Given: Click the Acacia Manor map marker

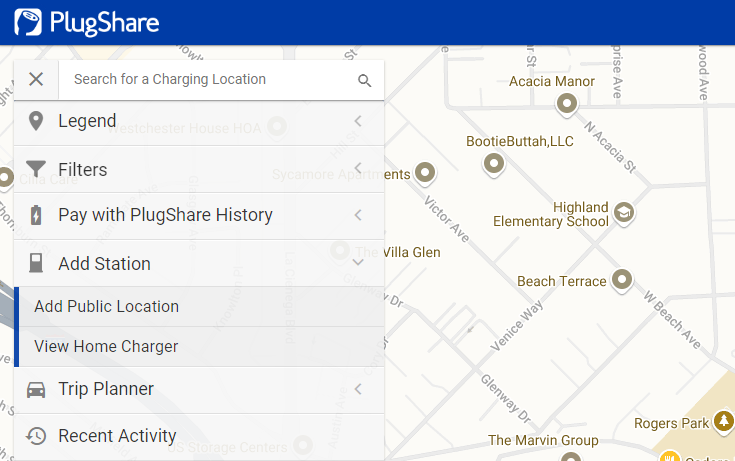Looking at the screenshot, I should point(567,103).
